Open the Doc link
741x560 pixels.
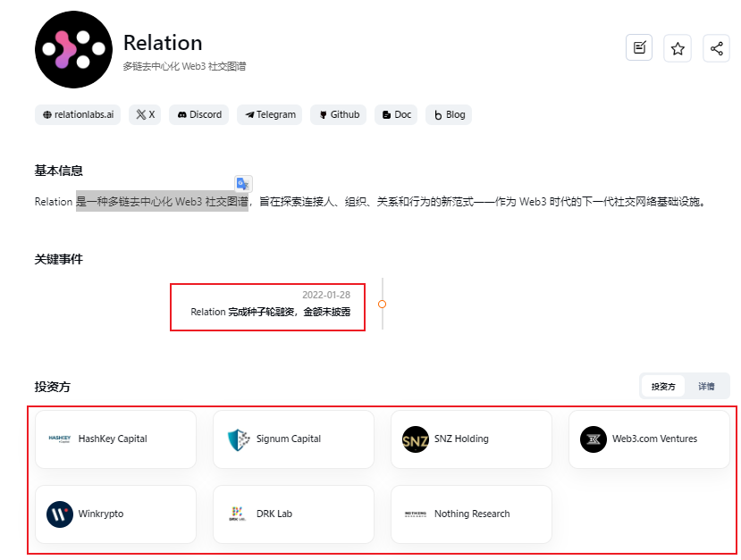pos(396,114)
